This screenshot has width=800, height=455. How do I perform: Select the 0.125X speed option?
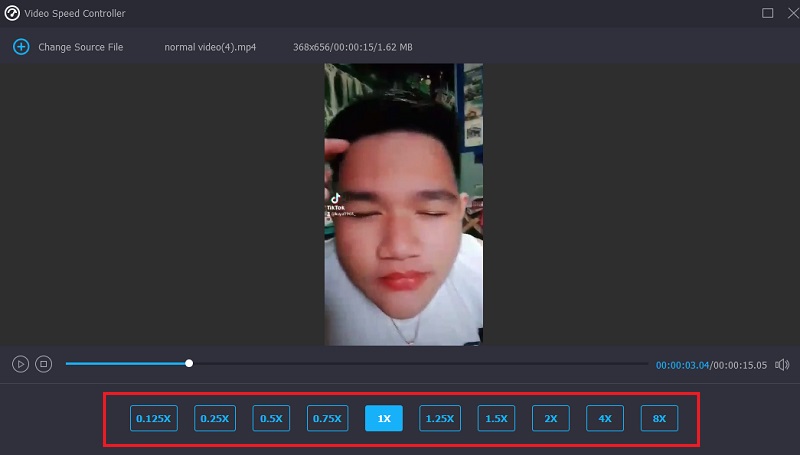click(x=154, y=419)
